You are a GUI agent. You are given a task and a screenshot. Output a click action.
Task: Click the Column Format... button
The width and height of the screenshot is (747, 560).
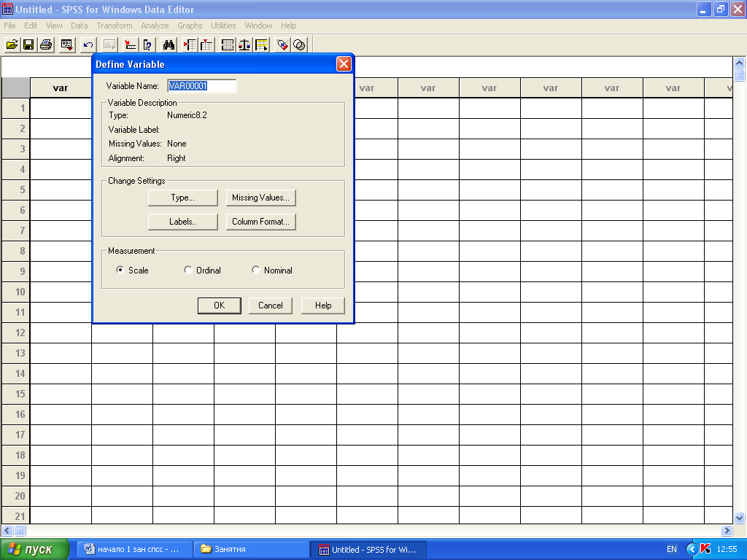(x=260, y=222)
